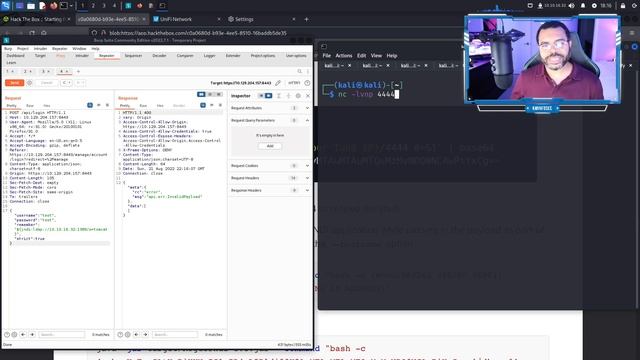Switch to the Logger tab in Burp
Viewport: 640px width, 360px height.
click(209, 56)
